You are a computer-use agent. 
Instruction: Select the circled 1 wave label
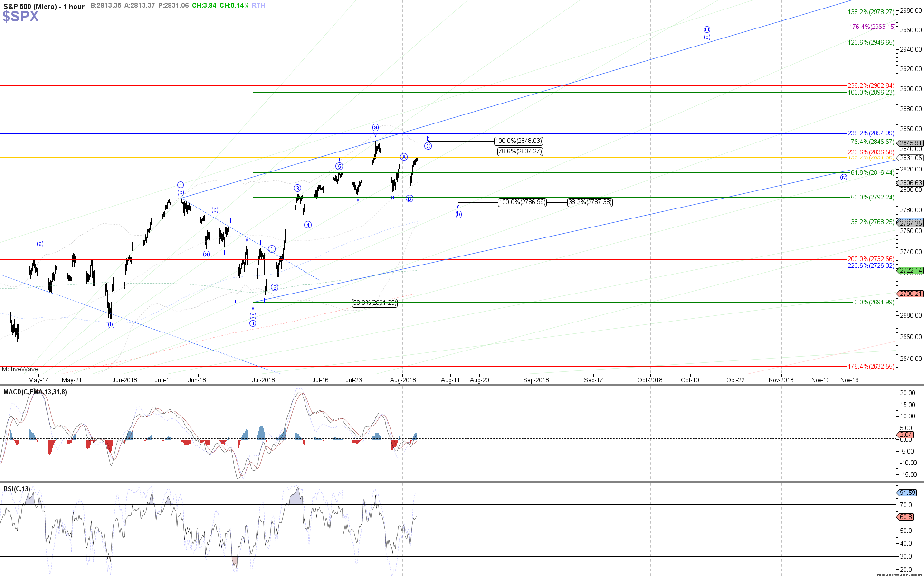272,249
